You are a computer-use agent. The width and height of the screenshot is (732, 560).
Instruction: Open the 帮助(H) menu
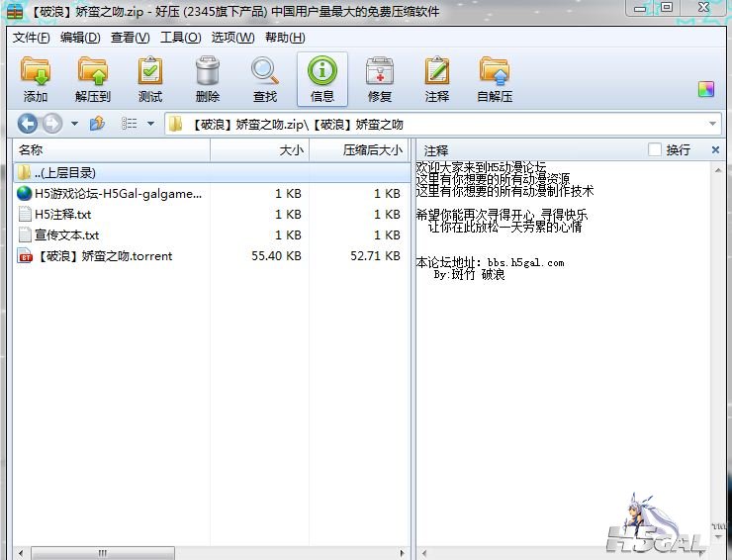(285, 38)
